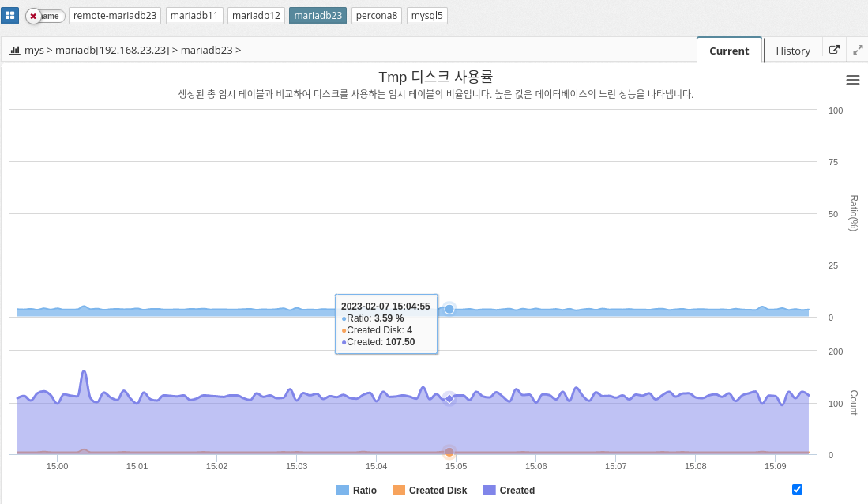Image resolution: width=868 pixels, height=504 pixels.
Task: Click the red X on the name filter
Action: pyautogui.click(x=33, y=16)
